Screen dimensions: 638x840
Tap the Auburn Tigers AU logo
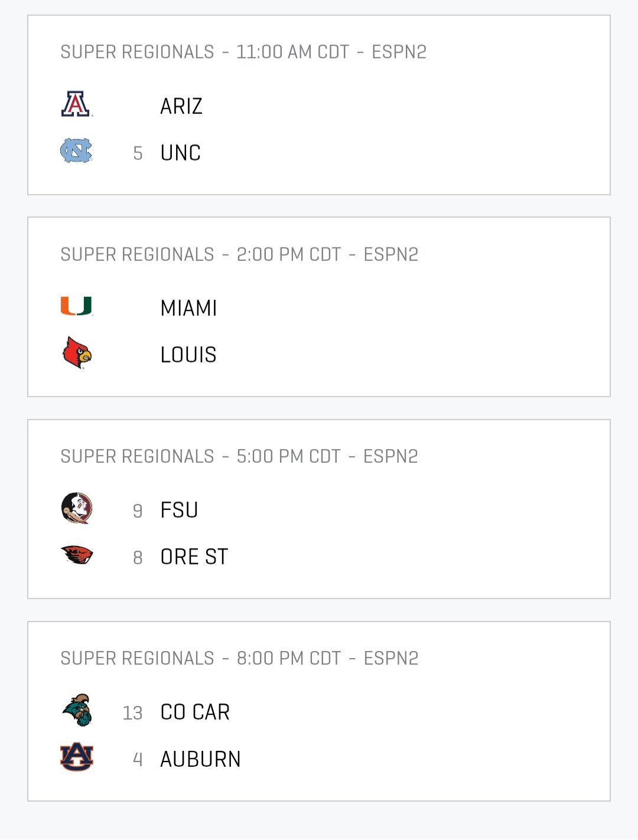pyautogui.click(x=77, y=757)
